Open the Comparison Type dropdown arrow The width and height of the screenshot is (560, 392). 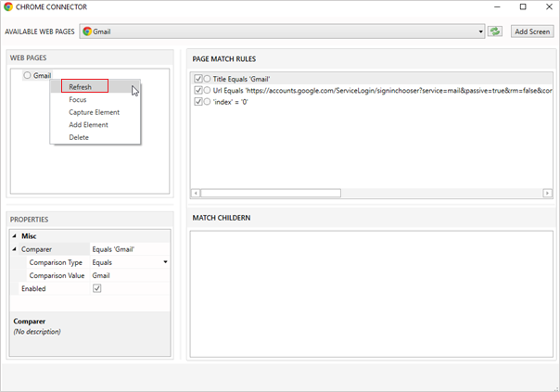click(x=165, y=262)
